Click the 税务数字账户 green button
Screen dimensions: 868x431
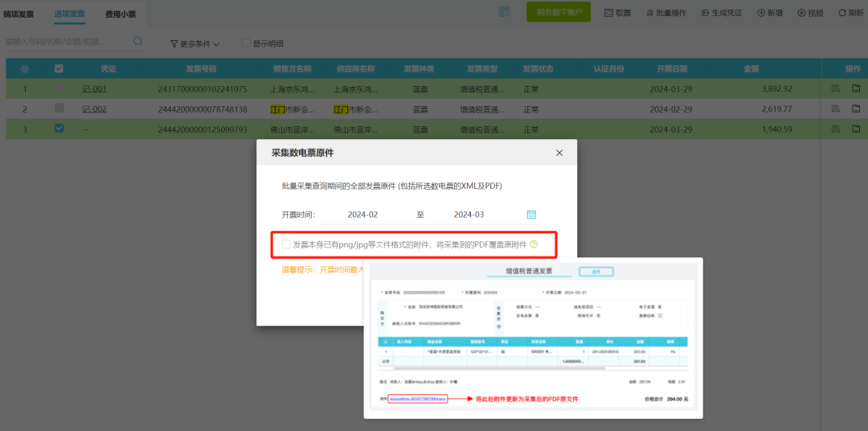[559, 12]
